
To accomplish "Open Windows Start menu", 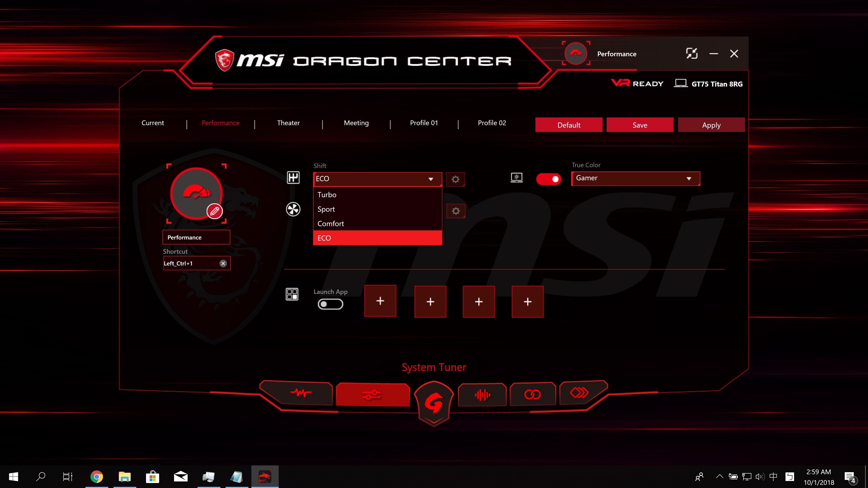I will tap(14, 476).
